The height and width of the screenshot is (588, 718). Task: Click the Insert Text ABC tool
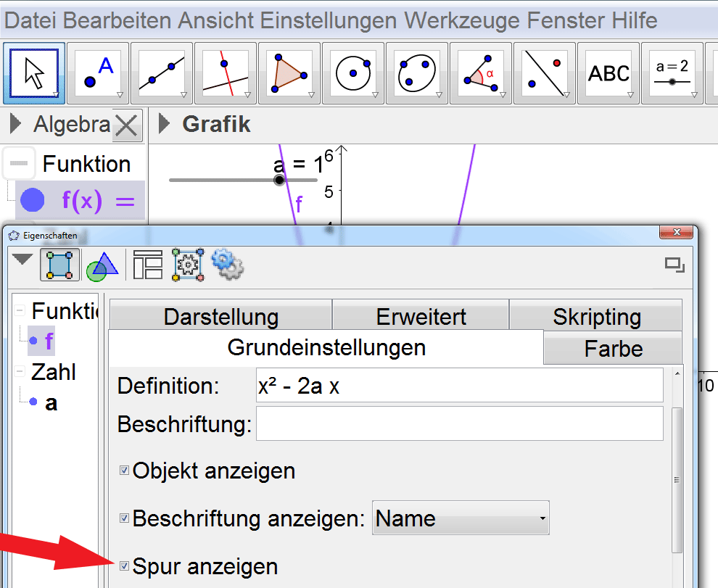pyautogui.click(x=608, y=73)
